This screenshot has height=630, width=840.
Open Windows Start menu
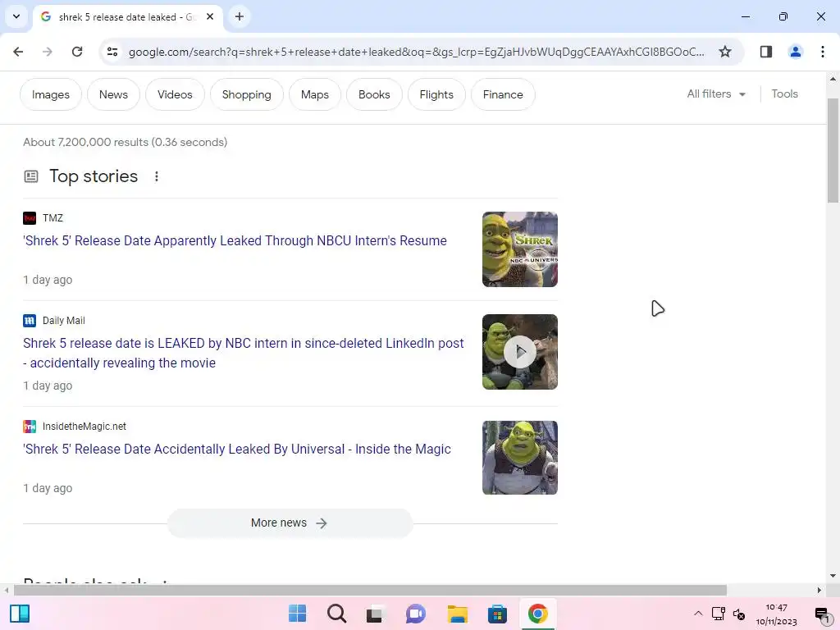(x=297, y=614)
